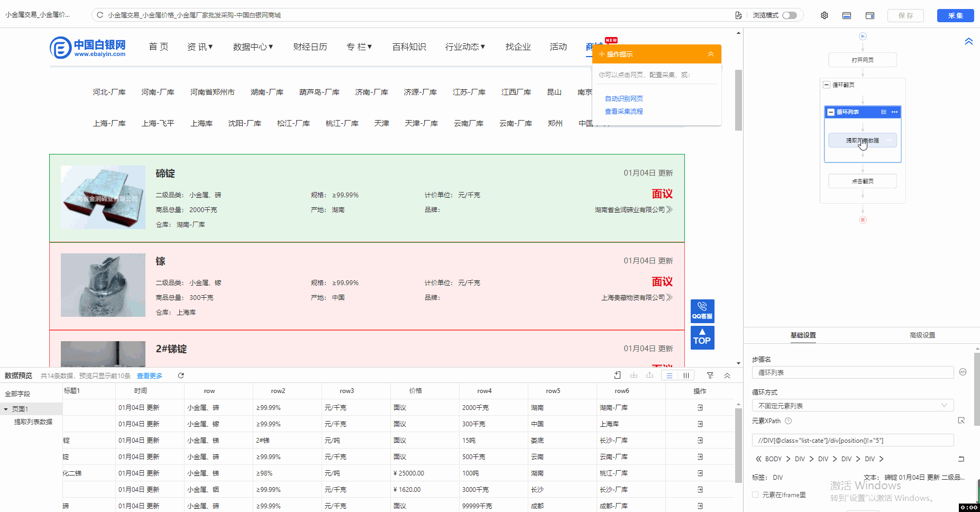Tick the 元素在Iframe里 checkbox
Image resolution: width=980 pixels, height=512 pixels.
(x=755, y=495)
